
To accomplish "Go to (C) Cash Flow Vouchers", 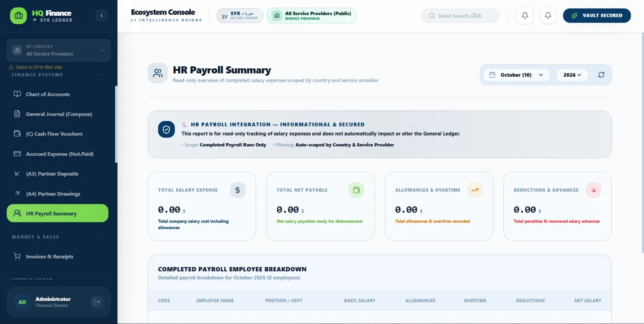I will click(58, 134).
